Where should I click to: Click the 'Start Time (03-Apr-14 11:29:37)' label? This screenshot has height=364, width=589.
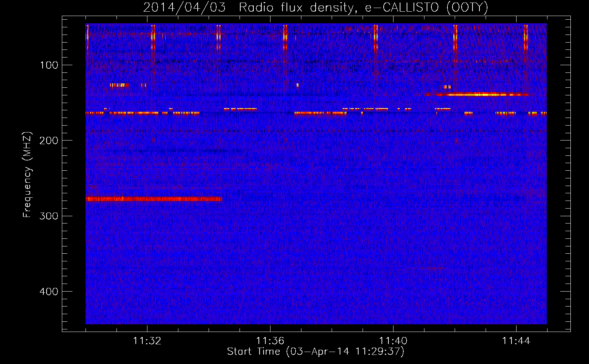pos(316,352)
